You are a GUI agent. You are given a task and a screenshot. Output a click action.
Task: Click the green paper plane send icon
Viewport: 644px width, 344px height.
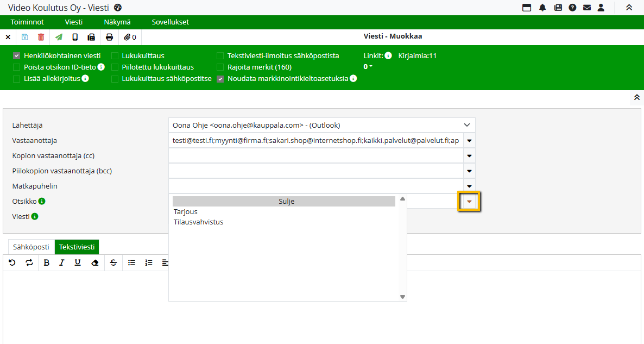(59, 37)
